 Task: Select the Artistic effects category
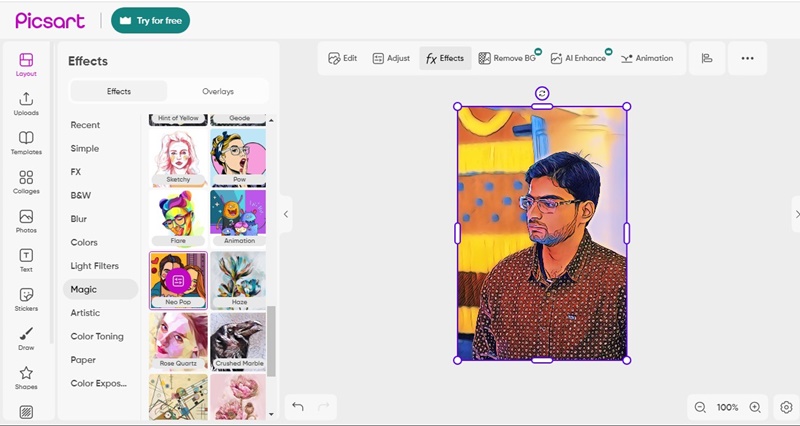coord(85,313)
